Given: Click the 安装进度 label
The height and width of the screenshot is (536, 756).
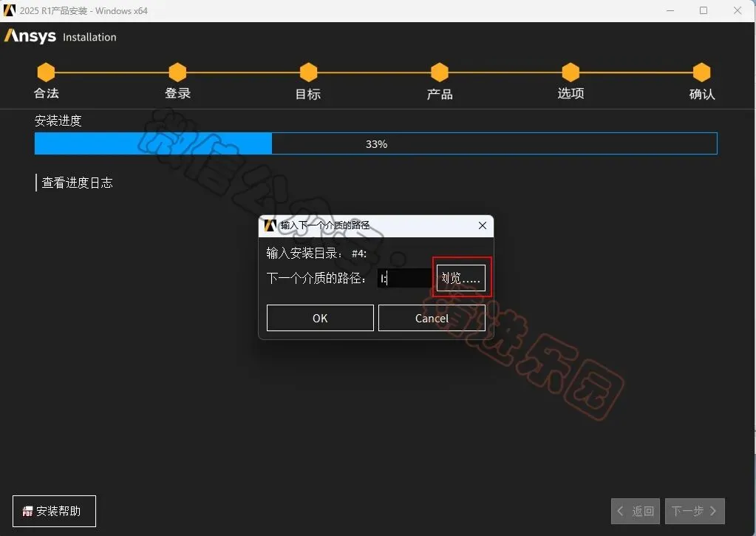Looking at the screenshot, I should pyautogui.click(x=58, y=121).
